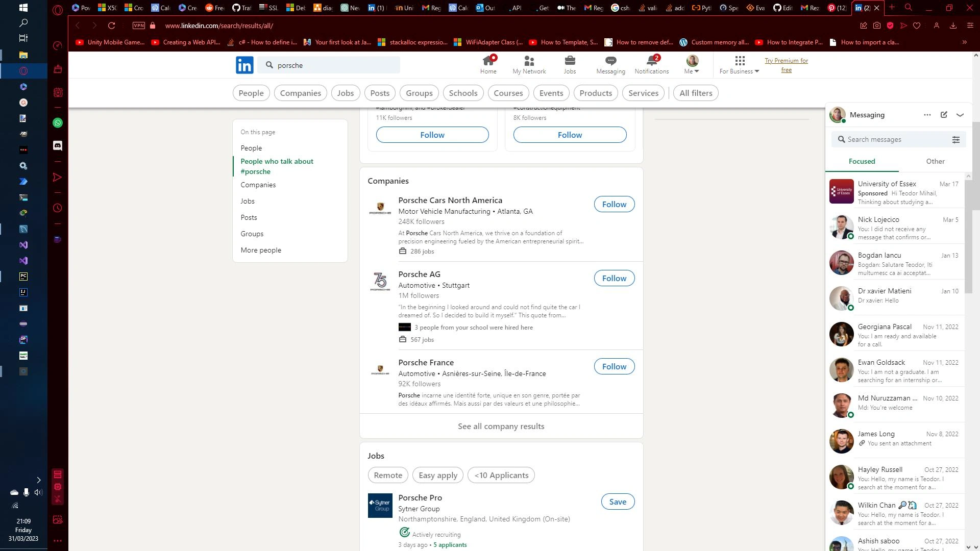Filter results by Posts pill
Viewport: 980px width, 551px height.
(380, 93)
